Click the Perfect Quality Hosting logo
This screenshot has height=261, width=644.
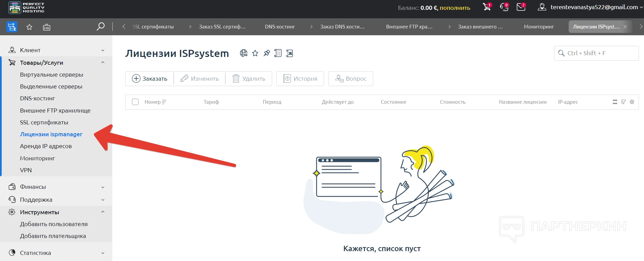pyautogui.click(x=26, y=7)
